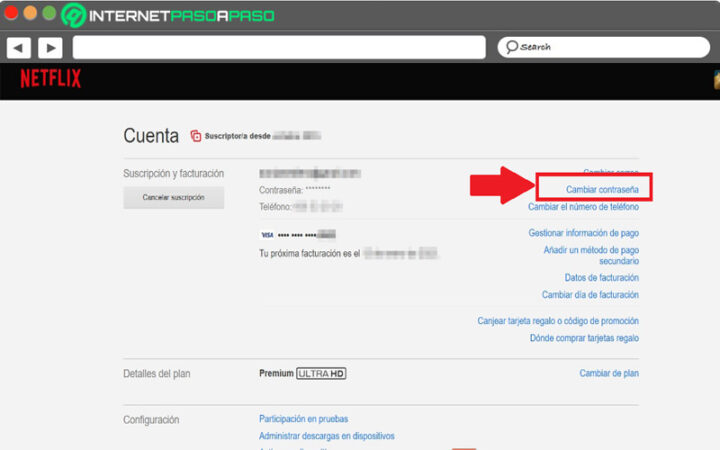Click Canjear tarjeta regalo o código link
Image resolution: width=720 pixels, height=450 pixels.
coord(558,321)
